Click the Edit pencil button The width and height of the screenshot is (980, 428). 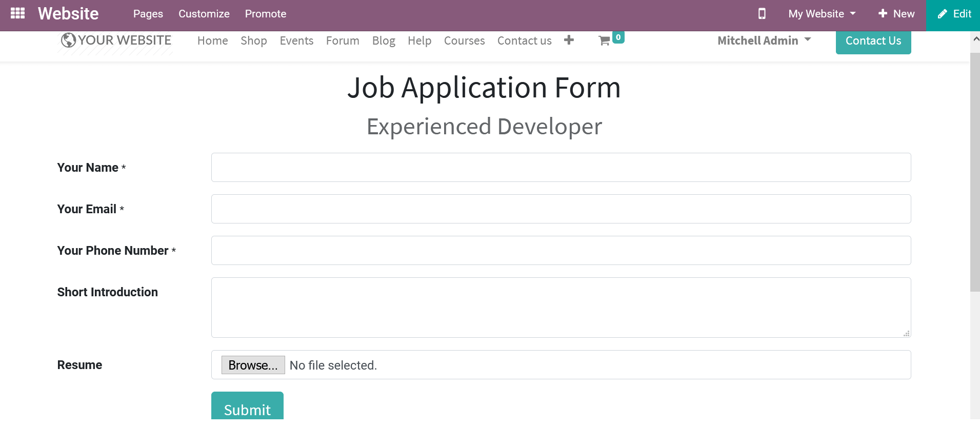click(x=953, y=14)
